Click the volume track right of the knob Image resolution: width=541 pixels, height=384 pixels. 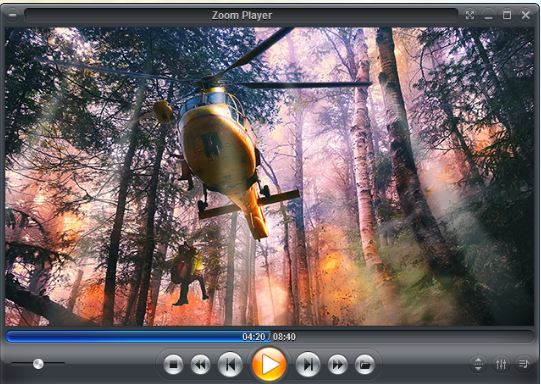click(54, 363)
